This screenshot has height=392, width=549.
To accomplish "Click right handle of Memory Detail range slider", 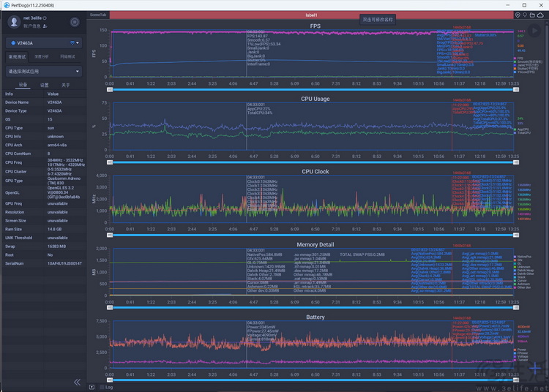I will click(516, 308).
